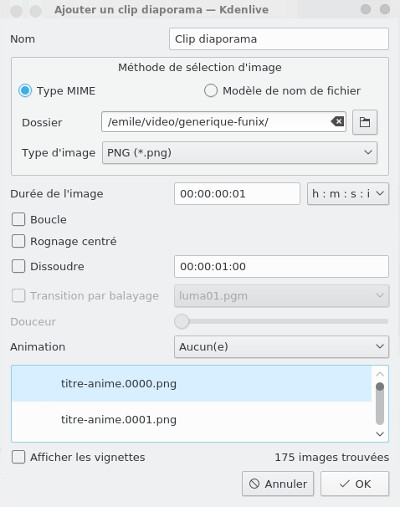Expand the h:m:s:i time format dropdown
The height and width of the screenshot is (507, 400).
pyautogui.click(x=348, y=194)
